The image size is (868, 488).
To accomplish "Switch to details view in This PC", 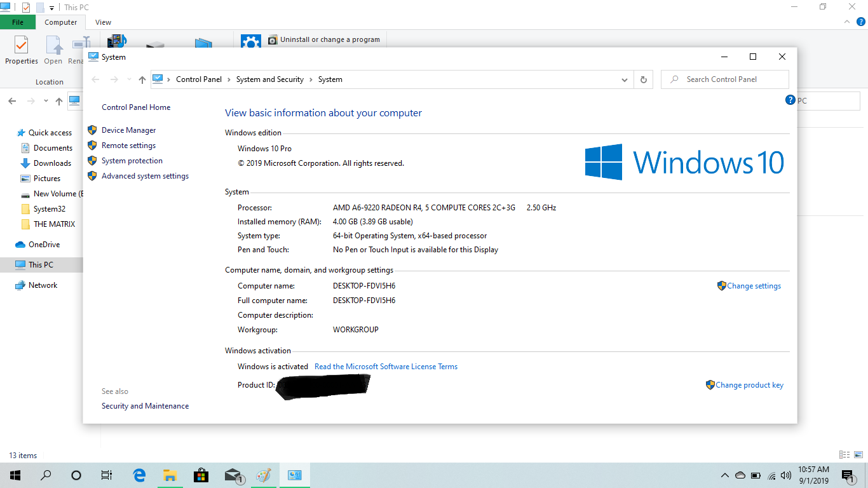I will tap(844, 455).
